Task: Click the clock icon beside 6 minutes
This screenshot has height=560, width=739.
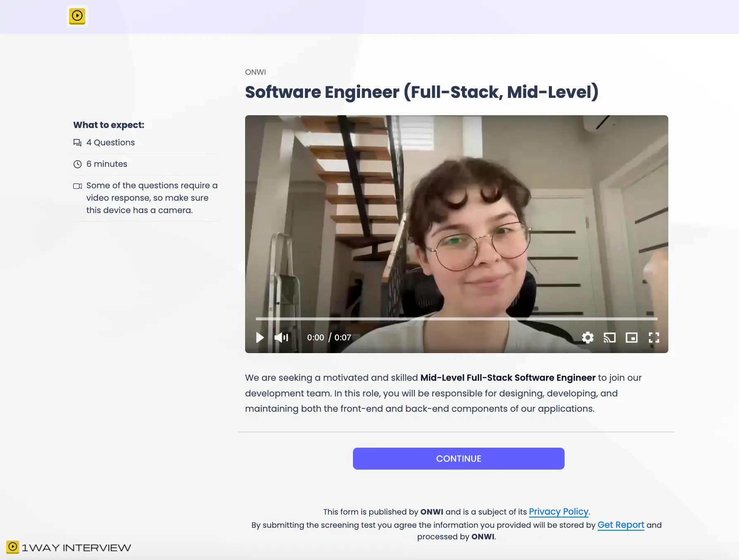Action: click(x=77, y=164)
